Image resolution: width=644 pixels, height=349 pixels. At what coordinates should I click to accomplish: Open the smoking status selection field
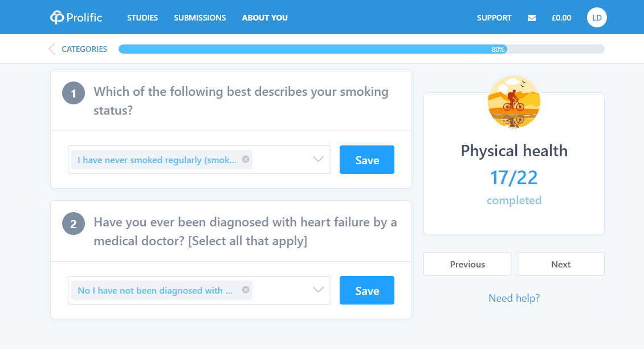click(199, 160)
